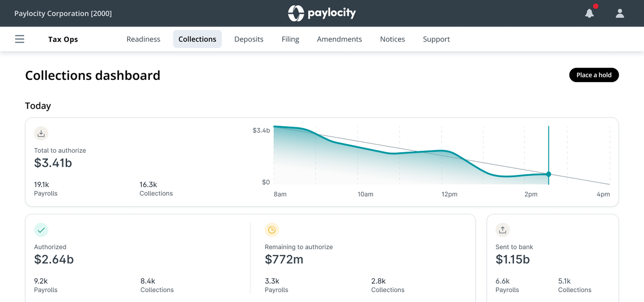Open the user profile icon

620,14
